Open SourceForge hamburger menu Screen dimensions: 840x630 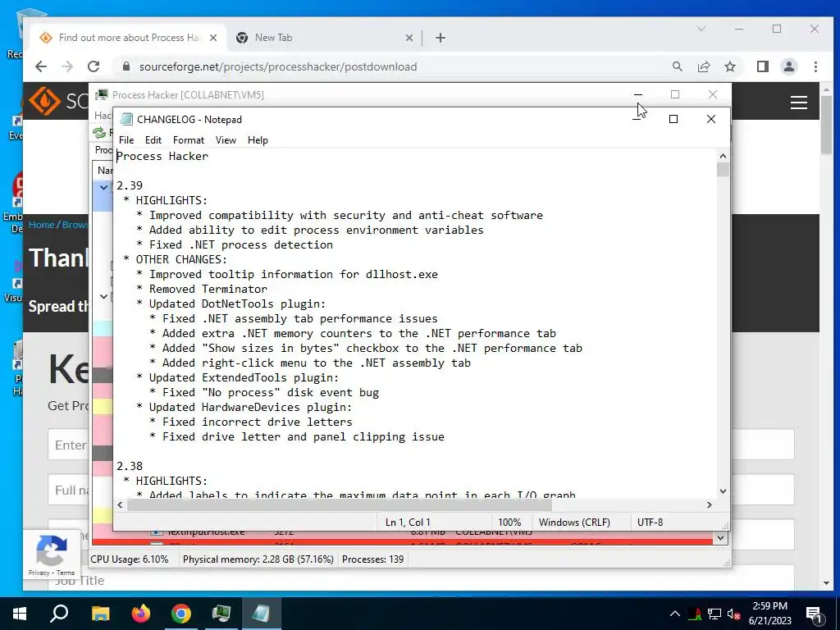point(799,103)
